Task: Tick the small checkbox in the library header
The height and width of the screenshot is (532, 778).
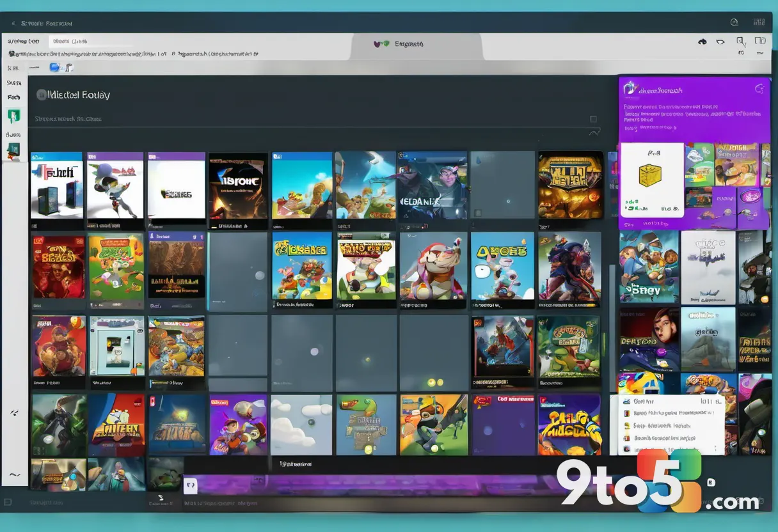Action: pyautogui.click(x=593, y=119)
